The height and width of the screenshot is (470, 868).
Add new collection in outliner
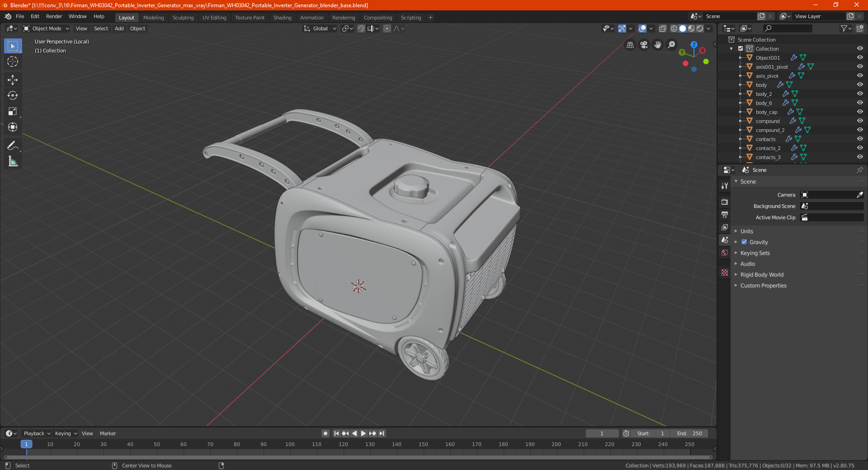pos(860,28)
